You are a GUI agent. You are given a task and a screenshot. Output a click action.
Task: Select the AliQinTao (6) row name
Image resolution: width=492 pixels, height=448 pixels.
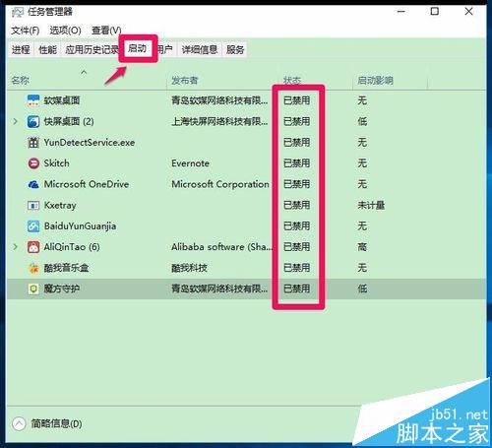[72, 247]
